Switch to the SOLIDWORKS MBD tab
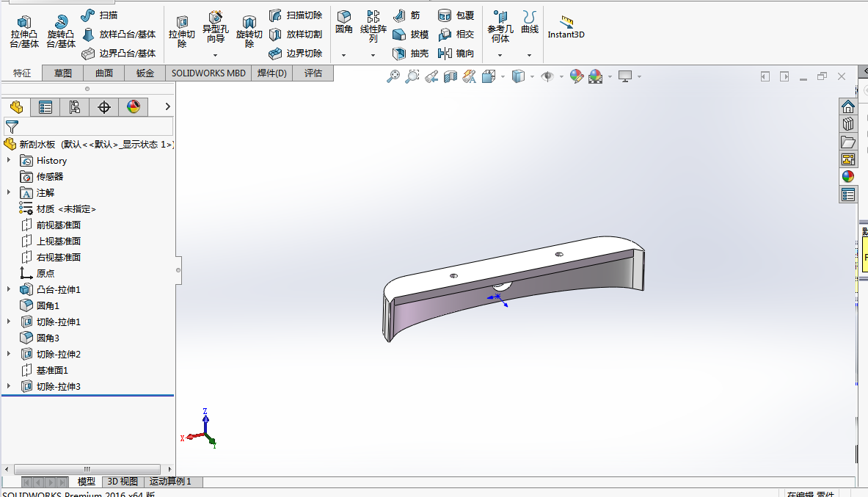 (208, 73)
